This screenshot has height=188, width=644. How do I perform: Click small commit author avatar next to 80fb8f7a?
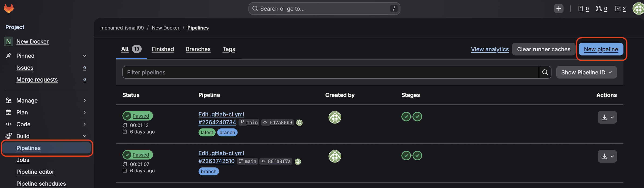click(x=298, y=161)
